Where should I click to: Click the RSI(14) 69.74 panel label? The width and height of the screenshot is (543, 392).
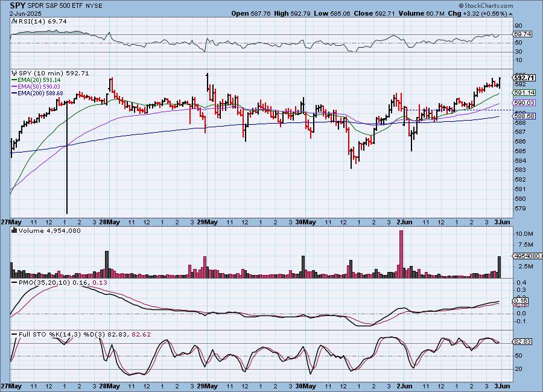click(42, 22)
